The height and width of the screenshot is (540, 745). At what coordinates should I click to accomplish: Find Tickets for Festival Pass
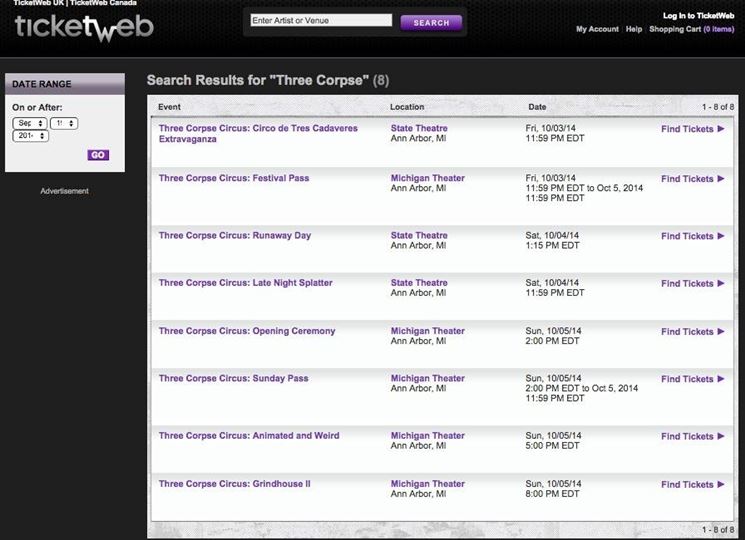coord(692,179)
